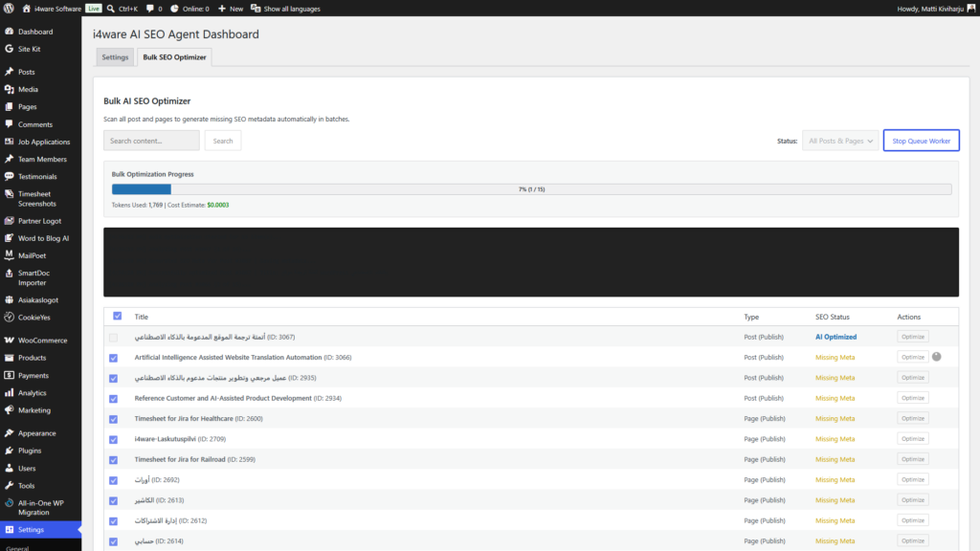The width and height of the screenshot is (980, 551).
Task: Open the Plugins icon
Action: [10, 451]
